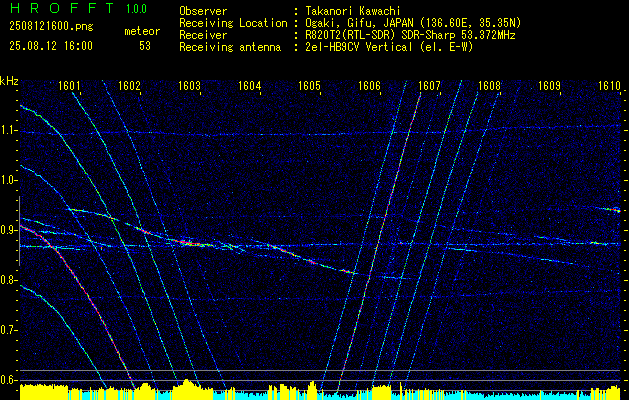Click the meteor label

pos(142,31)
